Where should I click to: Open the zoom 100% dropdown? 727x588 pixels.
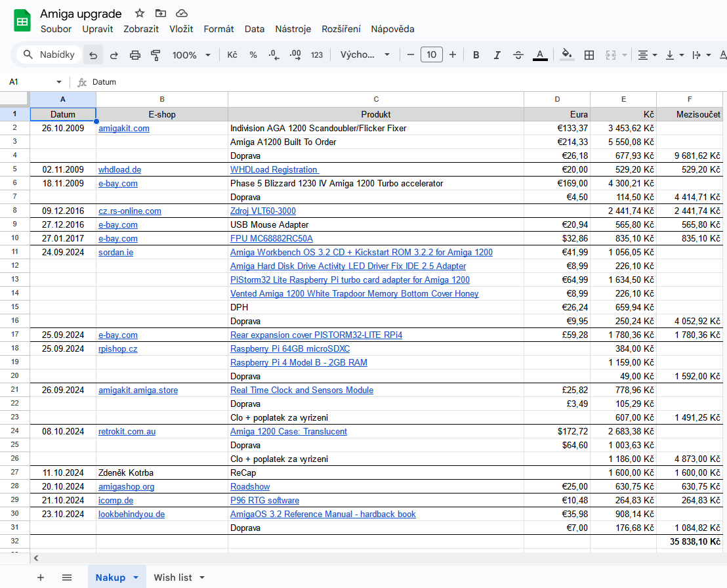191,55
